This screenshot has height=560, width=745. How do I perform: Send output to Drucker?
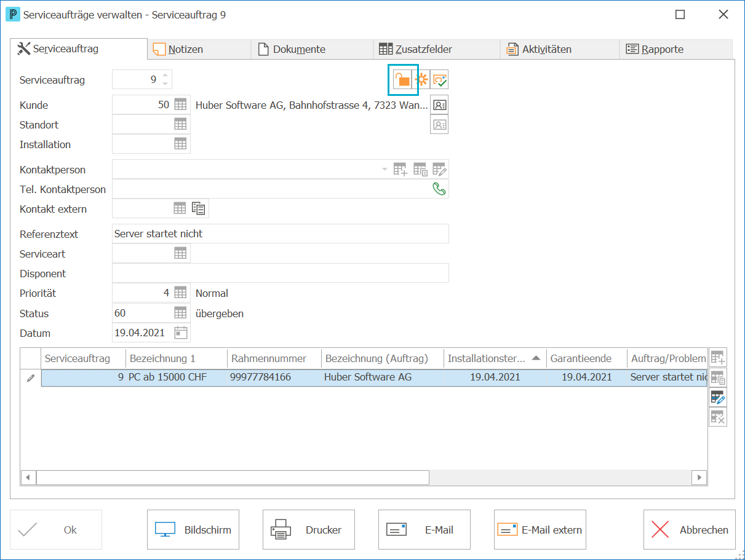(x=309, y=530)
